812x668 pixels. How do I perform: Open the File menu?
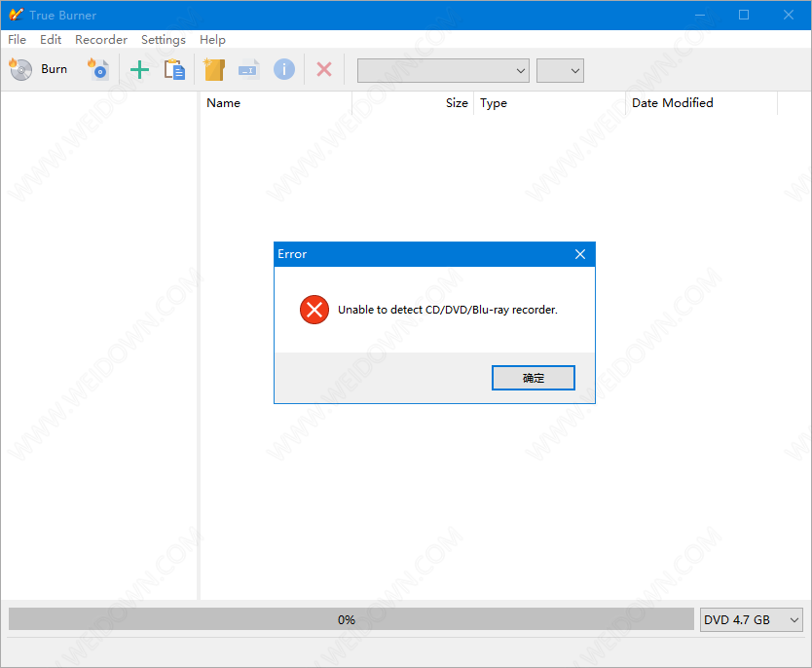17,40
